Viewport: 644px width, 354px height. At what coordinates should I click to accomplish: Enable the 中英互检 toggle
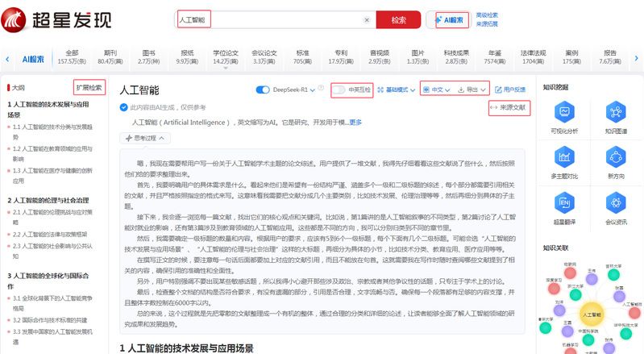(341, 90)
